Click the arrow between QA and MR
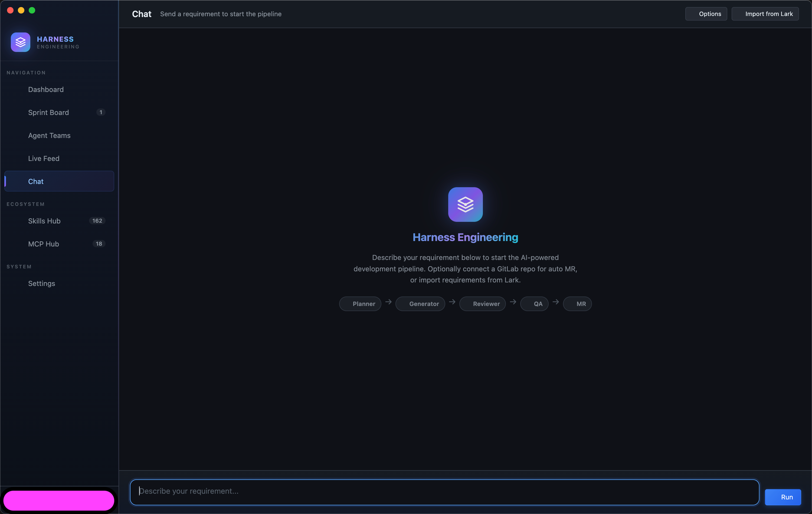This screenshot has width=812, height=514. (556, 302)
